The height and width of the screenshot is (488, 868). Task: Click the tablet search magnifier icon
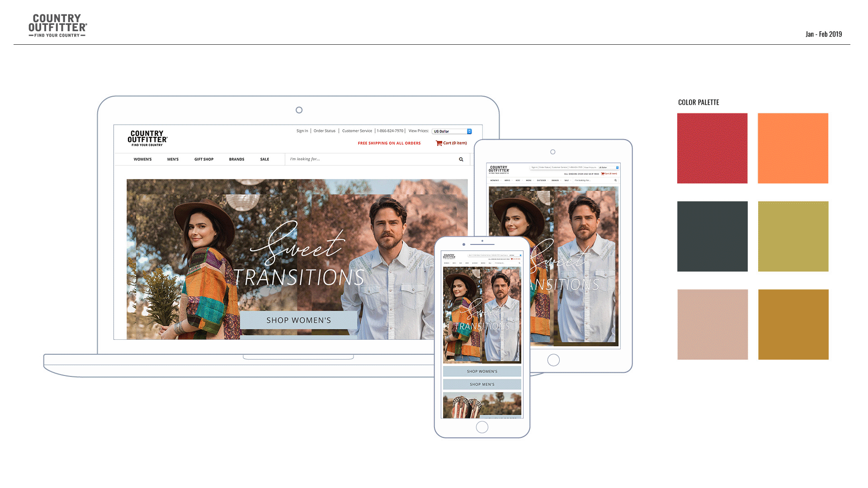coord(615,180)
